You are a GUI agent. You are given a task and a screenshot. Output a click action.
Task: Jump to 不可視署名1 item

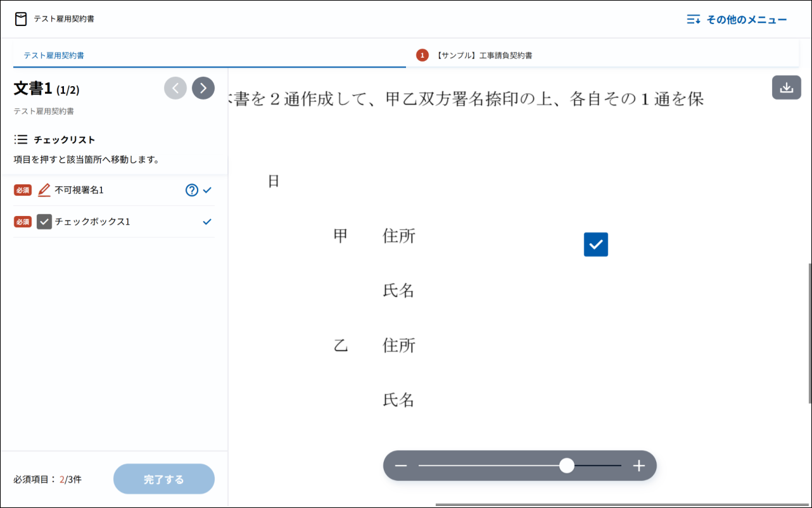click(x=79, y=190)
